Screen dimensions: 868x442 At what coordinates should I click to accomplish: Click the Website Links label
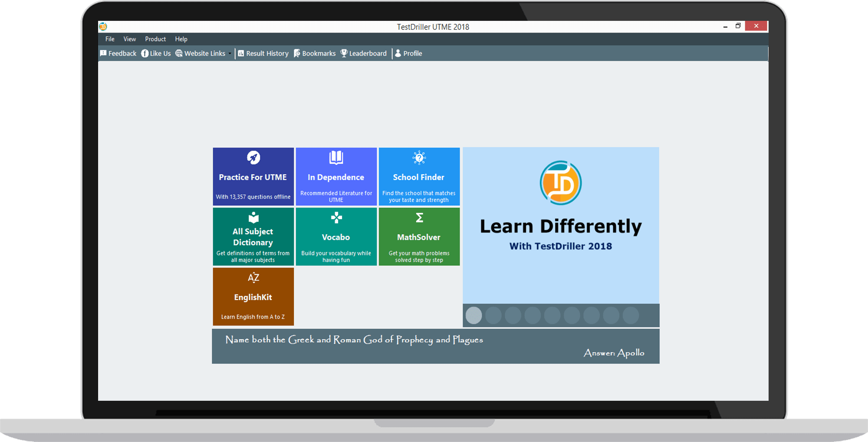tap(205, 53)
